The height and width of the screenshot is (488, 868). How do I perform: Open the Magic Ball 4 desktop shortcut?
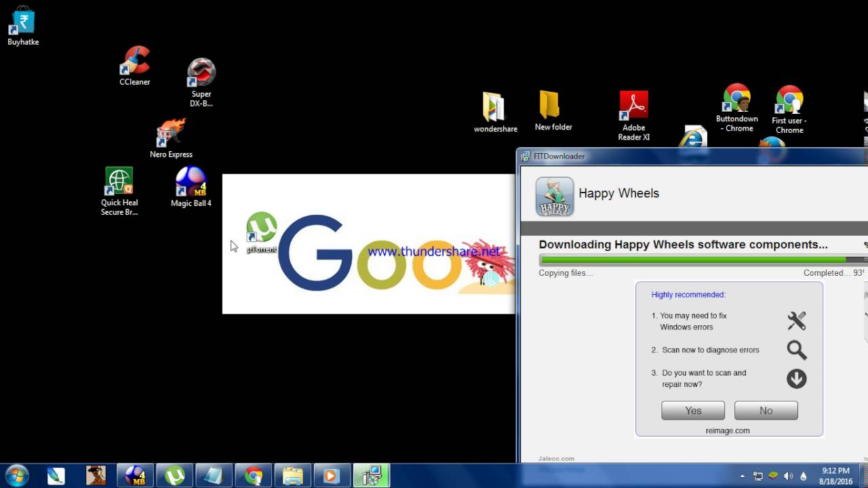coord(191,187)
